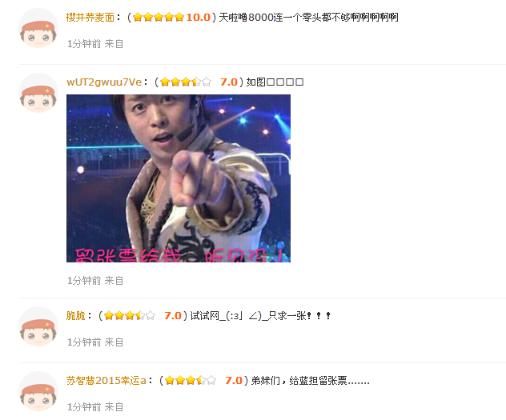Image resolution: width=506 pixels, height=420 pixels.
Task: Click the 7.0 score beside 苏智慧2015幸运a
Action: tap(234, 380)
